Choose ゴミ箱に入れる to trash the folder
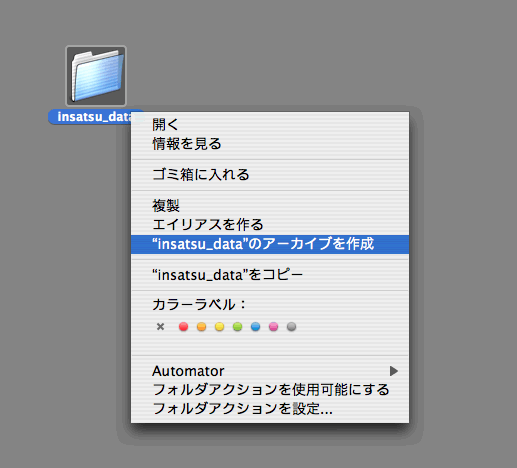The width and height of the screenshot is (517, 468). [x=270, y=174]
